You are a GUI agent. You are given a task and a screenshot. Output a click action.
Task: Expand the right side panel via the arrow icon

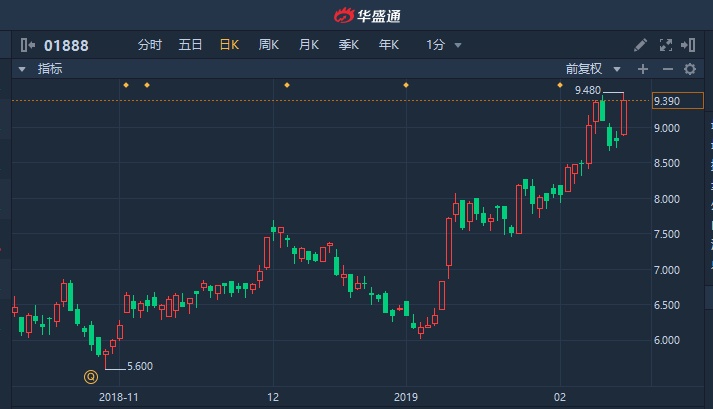click(x=688, y=45)
